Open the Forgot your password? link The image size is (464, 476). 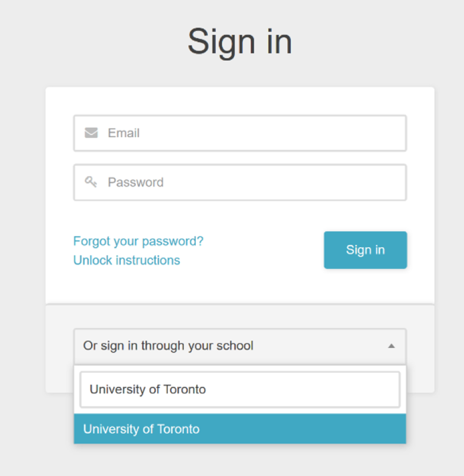click(138, 242)
